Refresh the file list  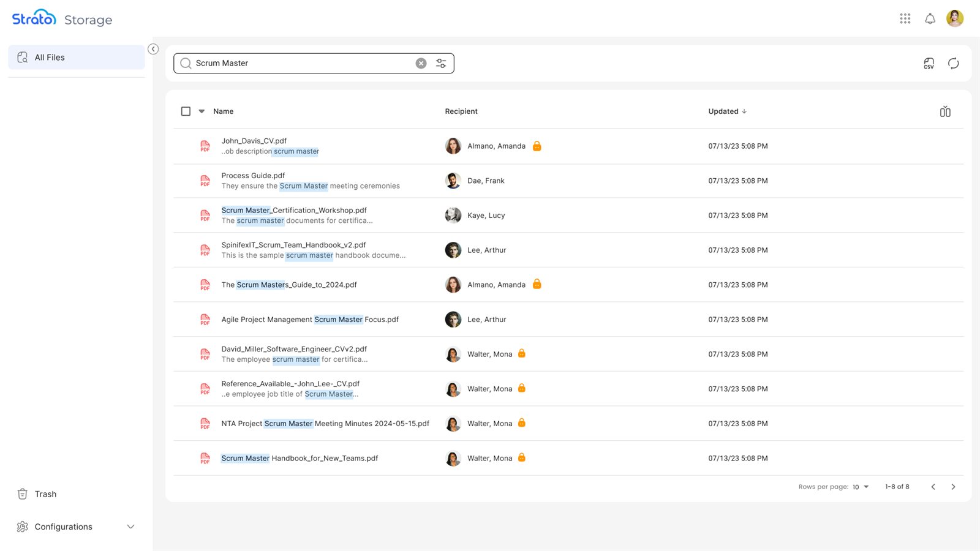[953, 63]
